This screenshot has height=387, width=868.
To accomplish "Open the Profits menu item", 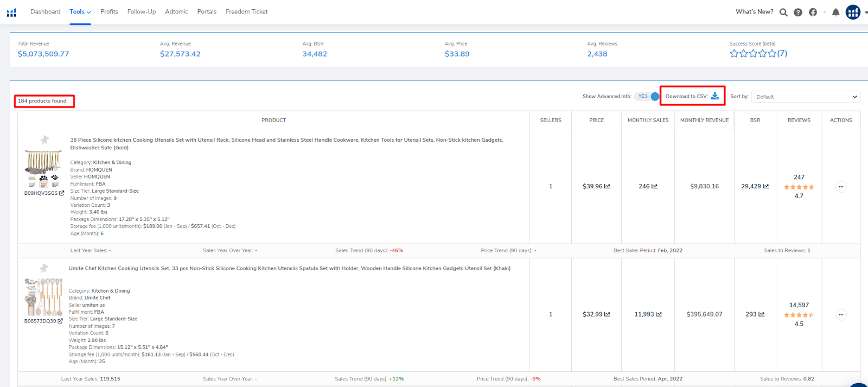I will point(109,12).
